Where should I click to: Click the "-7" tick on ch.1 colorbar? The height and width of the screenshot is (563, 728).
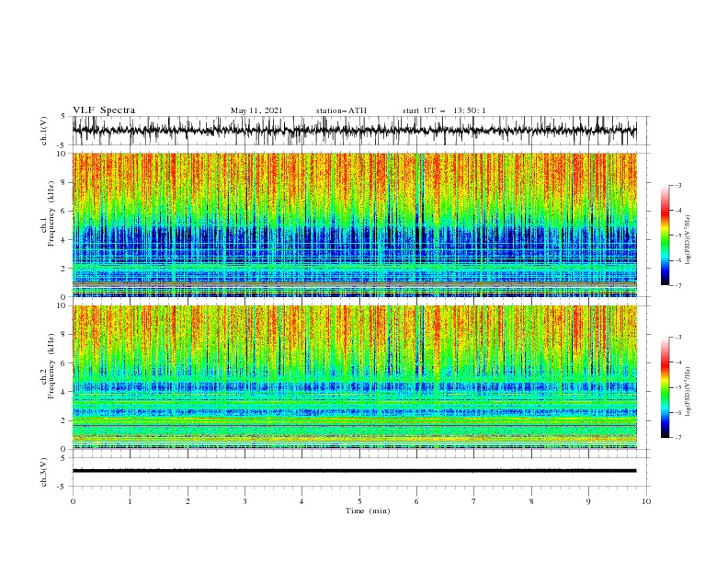pos(677,285)
